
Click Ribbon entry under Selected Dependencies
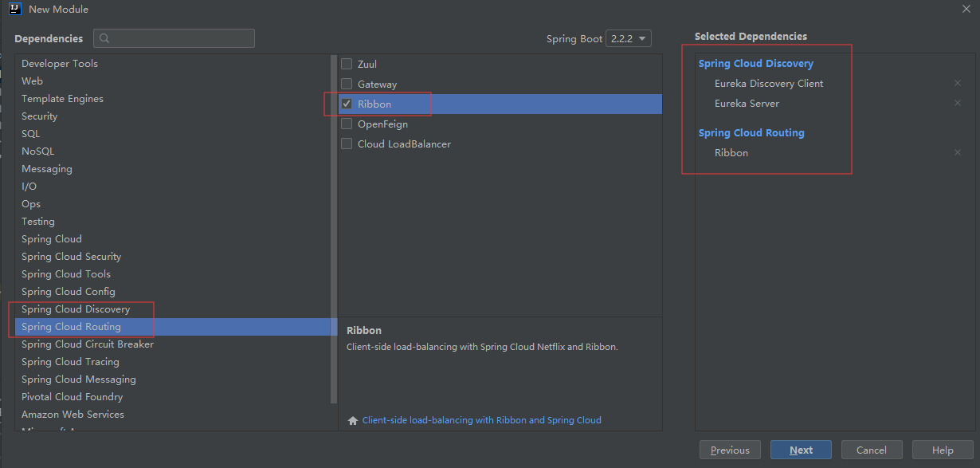point(731,152)
